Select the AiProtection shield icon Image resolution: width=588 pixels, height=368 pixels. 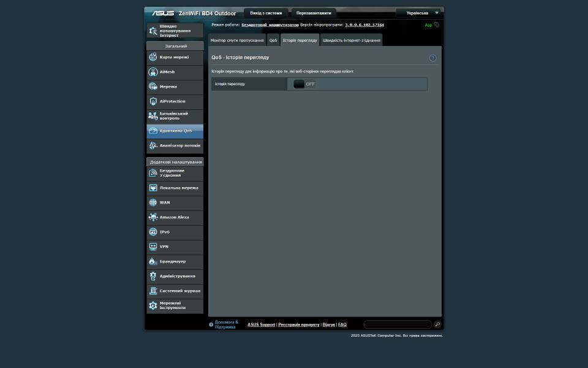[153, 101]
